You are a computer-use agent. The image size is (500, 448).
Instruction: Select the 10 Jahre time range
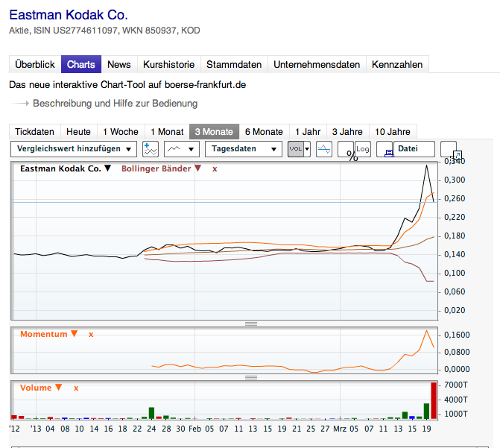[x=393, y=131]
